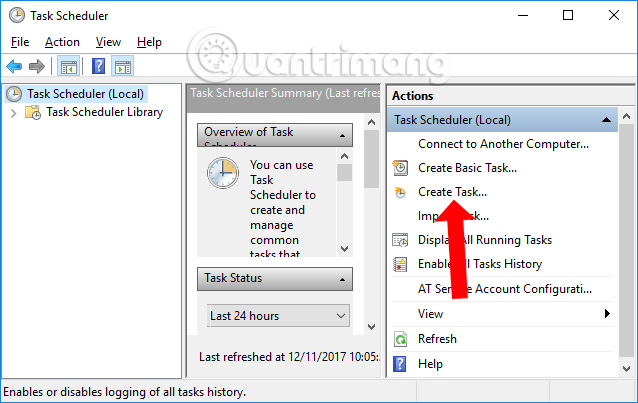The image size is (638, 403).
Task: Collapse the Task Status section
Action: (343, 279)
